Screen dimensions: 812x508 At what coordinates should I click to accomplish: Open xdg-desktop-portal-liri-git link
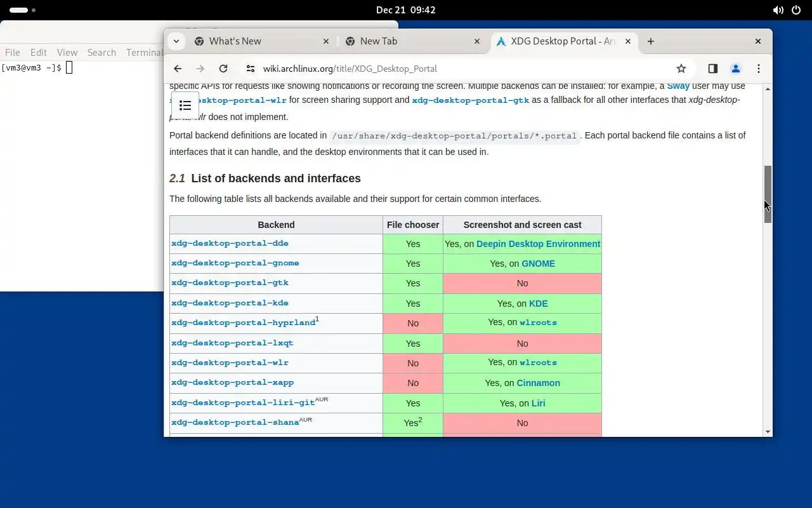point(243,403)
